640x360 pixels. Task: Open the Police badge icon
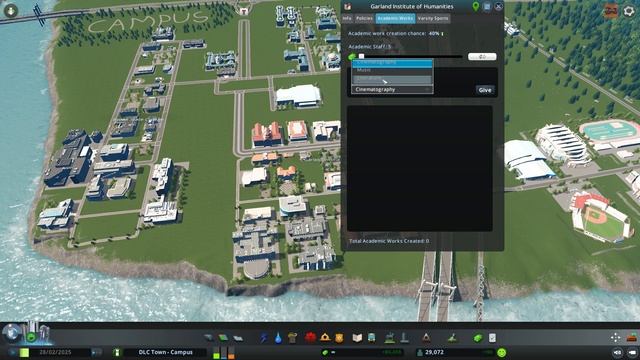[339, 338]
